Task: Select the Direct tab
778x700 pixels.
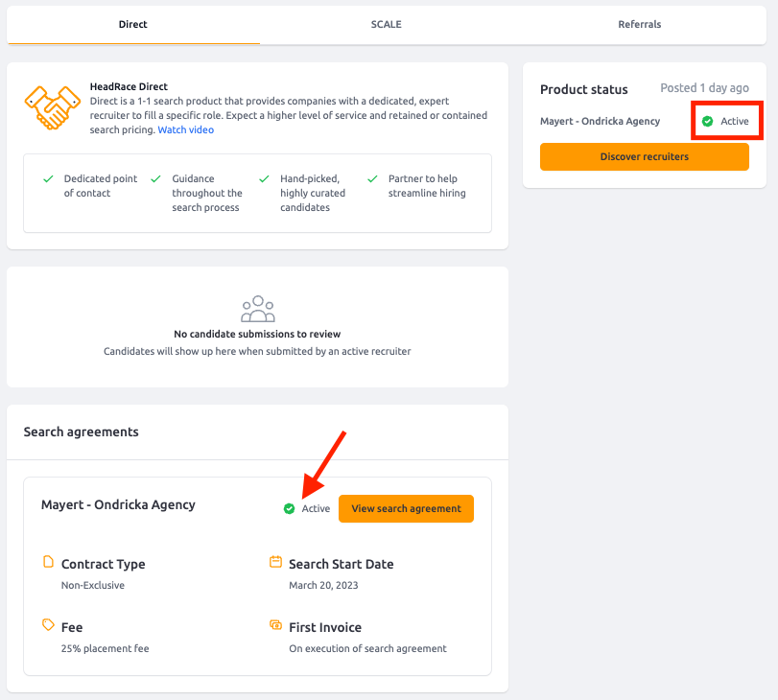Action: 133,24
